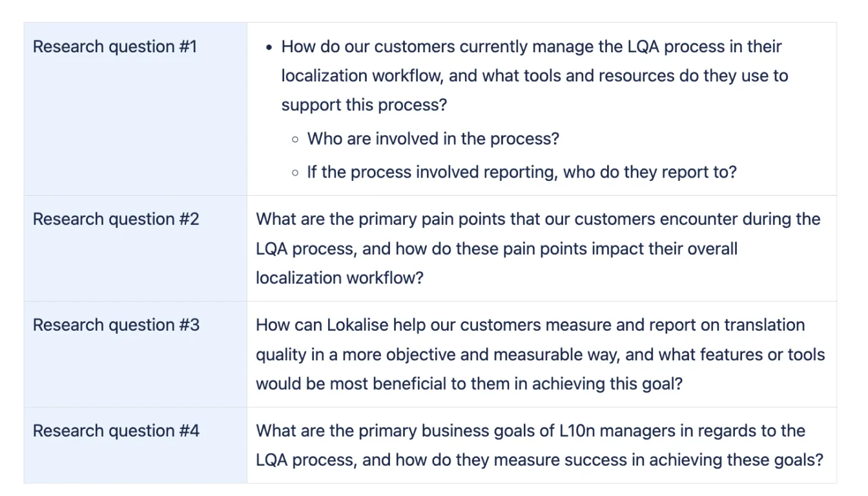
Task: Click the text "support this process?"
Action: click(x=364, y=105)
